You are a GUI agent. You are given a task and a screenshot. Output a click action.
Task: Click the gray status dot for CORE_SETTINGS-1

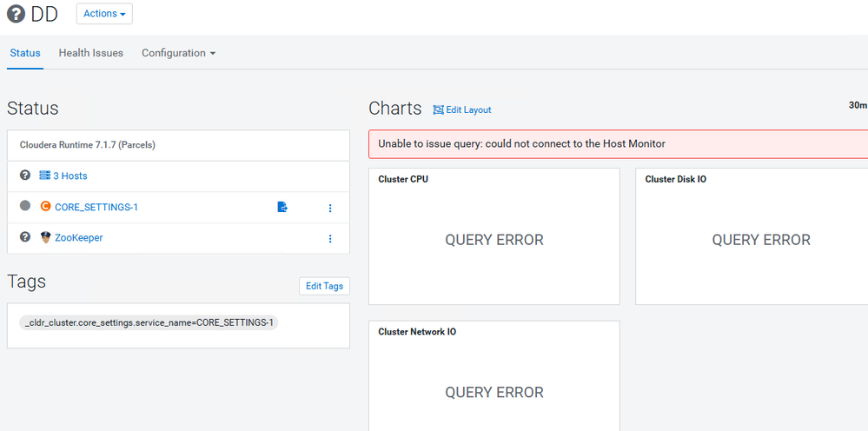click(x=25, y=206)
